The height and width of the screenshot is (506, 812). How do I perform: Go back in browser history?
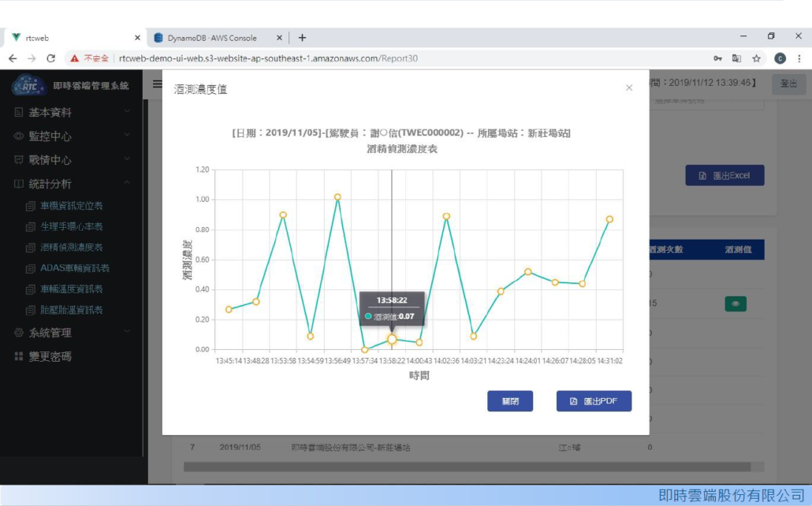tap(13, 58)
